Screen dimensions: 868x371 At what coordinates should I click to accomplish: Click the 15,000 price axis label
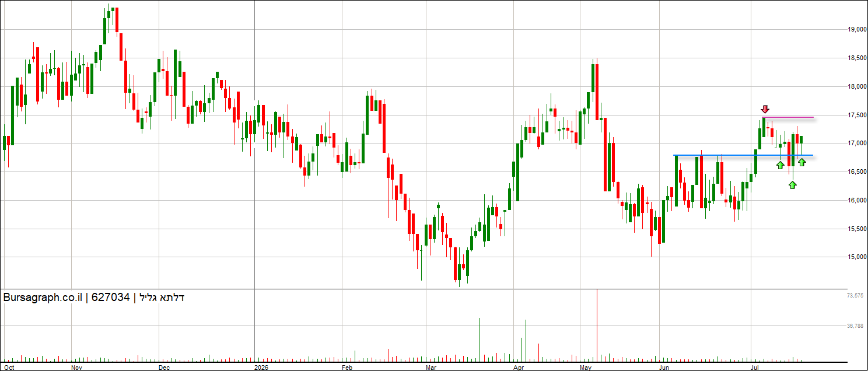[856, 257]
